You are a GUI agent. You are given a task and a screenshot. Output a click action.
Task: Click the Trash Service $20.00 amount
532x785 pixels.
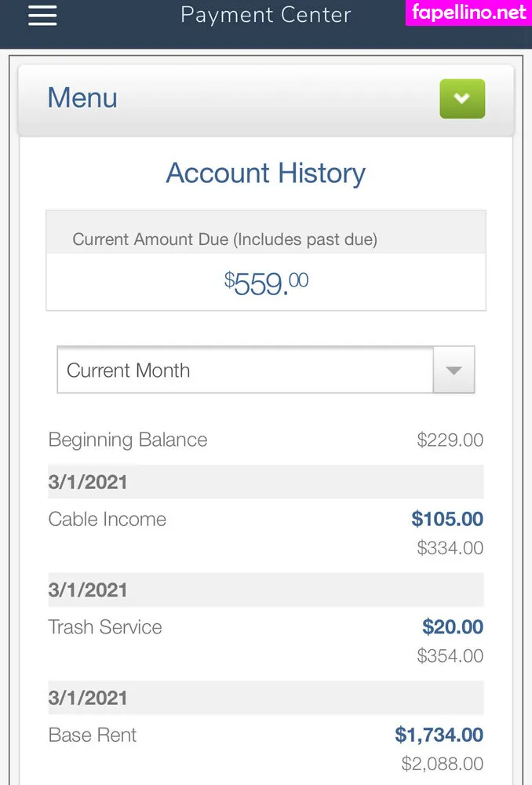tap(453, 627)
